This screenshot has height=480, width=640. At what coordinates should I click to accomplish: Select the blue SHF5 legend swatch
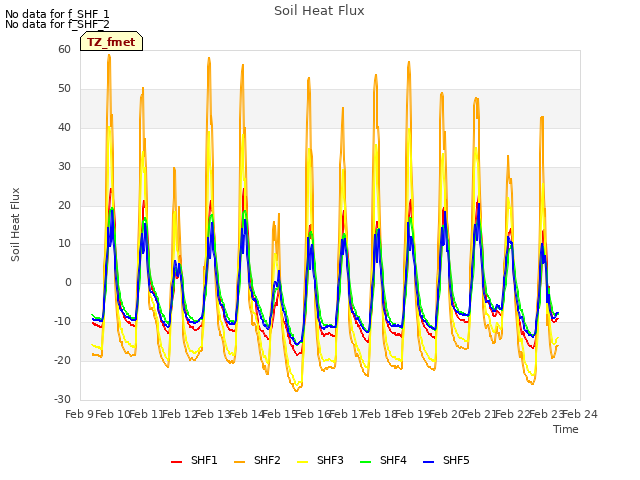point(429,462)
